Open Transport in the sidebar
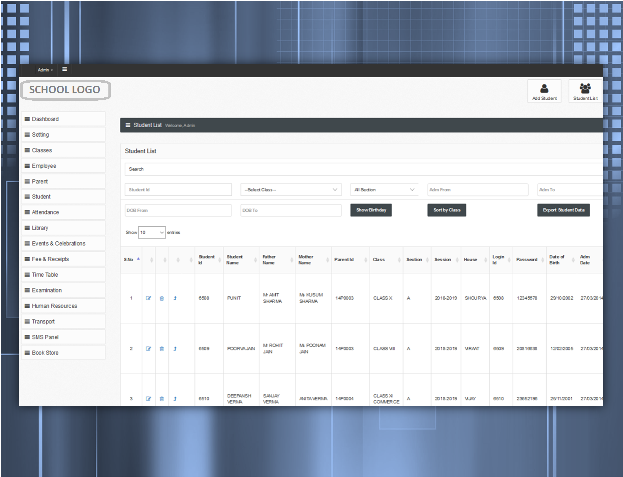623x477 pixels. (63, 321)
